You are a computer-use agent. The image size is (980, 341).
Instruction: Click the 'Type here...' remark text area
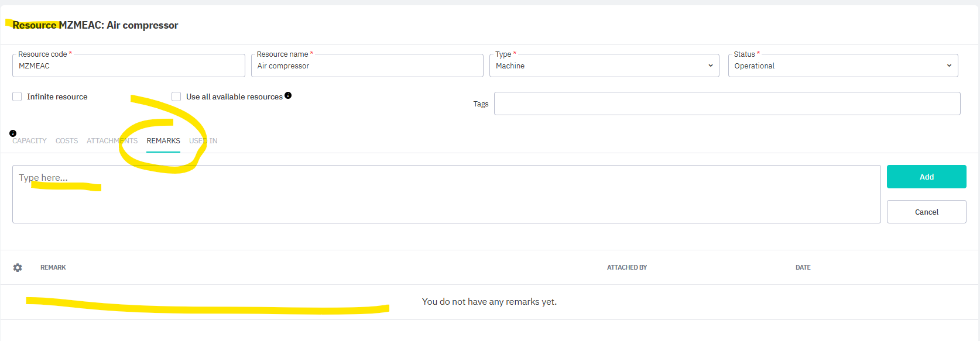[446, 194]
